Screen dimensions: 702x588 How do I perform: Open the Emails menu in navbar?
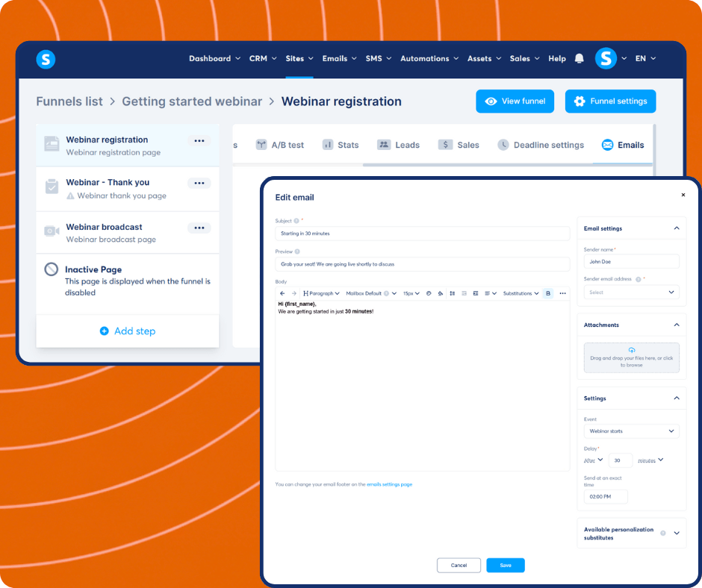(x=339, y=59)
